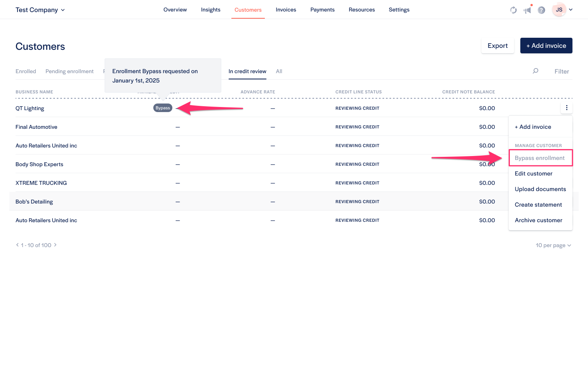Switch to the Invoices nav tab
Image resolution: width=588 pixels, height=365 pixels.
(286, 10)
